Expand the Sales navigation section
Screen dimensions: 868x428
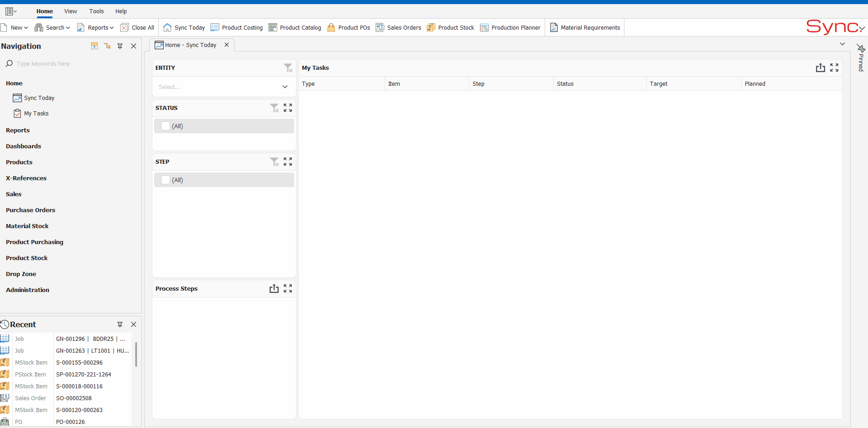(x=14, y=194)
